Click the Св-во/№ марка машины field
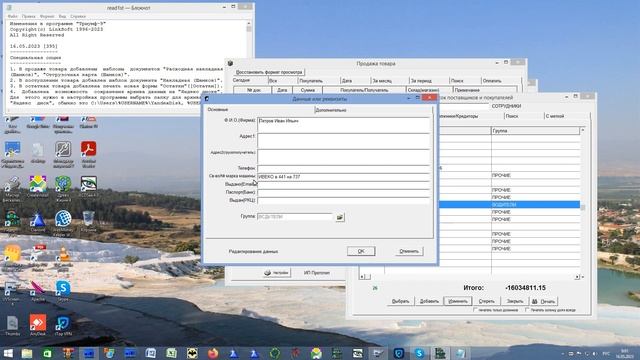The height and width of the screenshot is (360, 640). point(344,177)
